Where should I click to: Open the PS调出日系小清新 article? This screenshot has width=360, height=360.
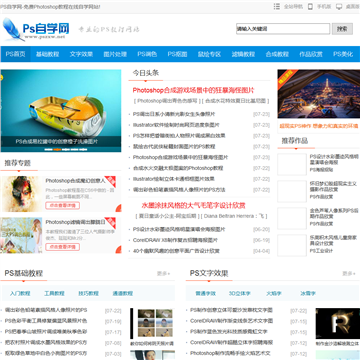(174, 114)
